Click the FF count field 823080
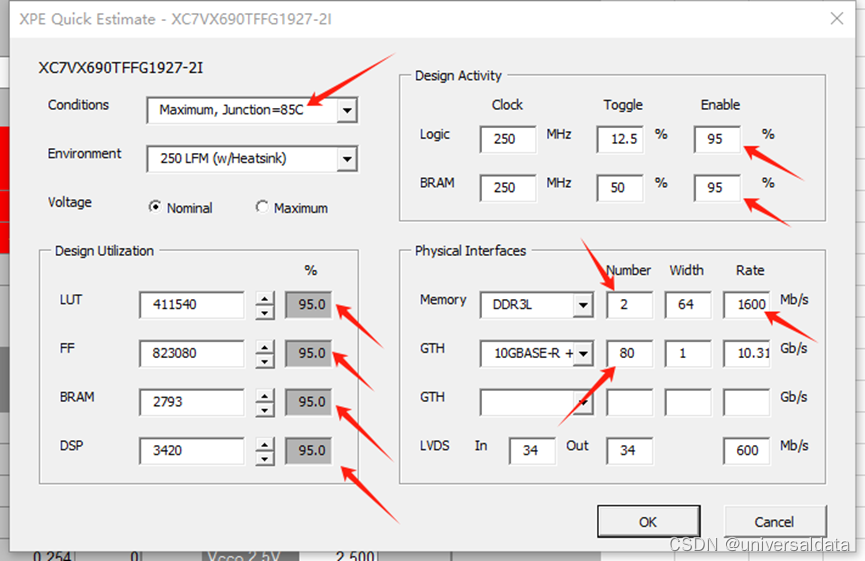 [x=191, y=353]
